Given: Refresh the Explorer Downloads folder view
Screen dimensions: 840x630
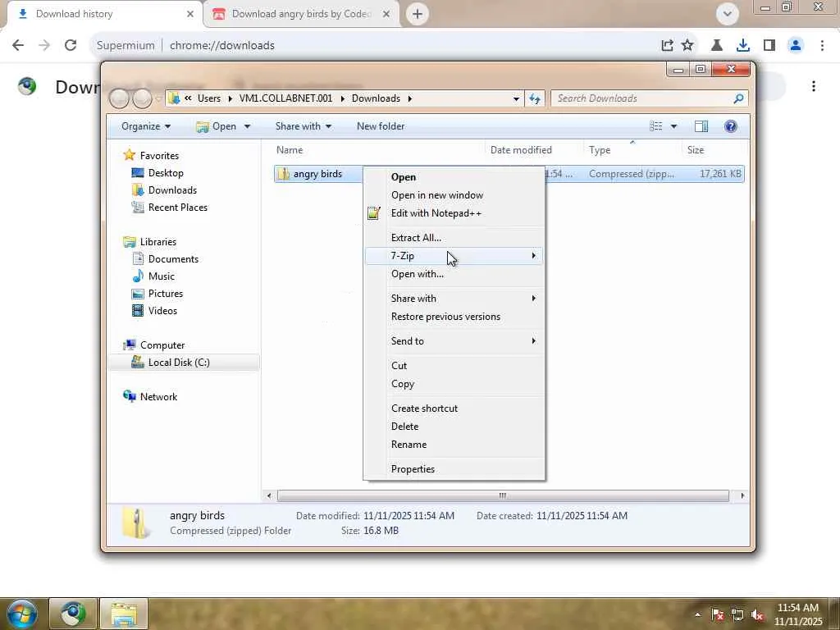Looking at the screenshot, I should point(535,98).
